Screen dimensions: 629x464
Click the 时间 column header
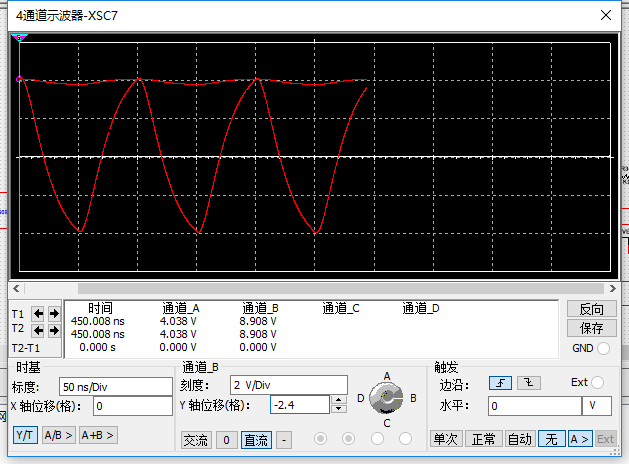click(100, 308)
